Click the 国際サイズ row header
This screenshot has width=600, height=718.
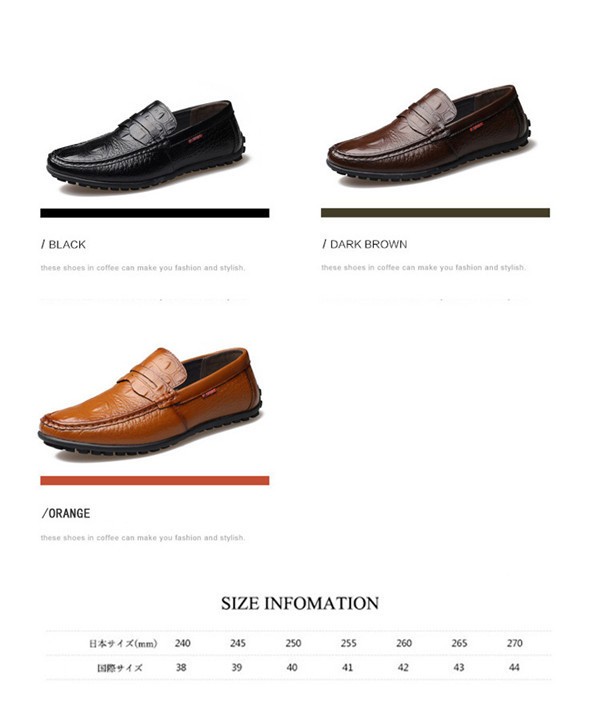pyautogui.click(x=120, y=668)
